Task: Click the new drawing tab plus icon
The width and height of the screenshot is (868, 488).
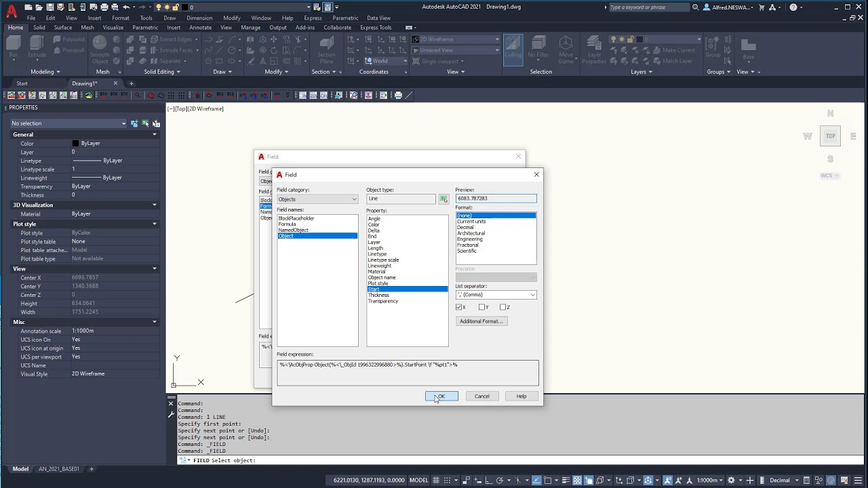Action: click(132, 83)
